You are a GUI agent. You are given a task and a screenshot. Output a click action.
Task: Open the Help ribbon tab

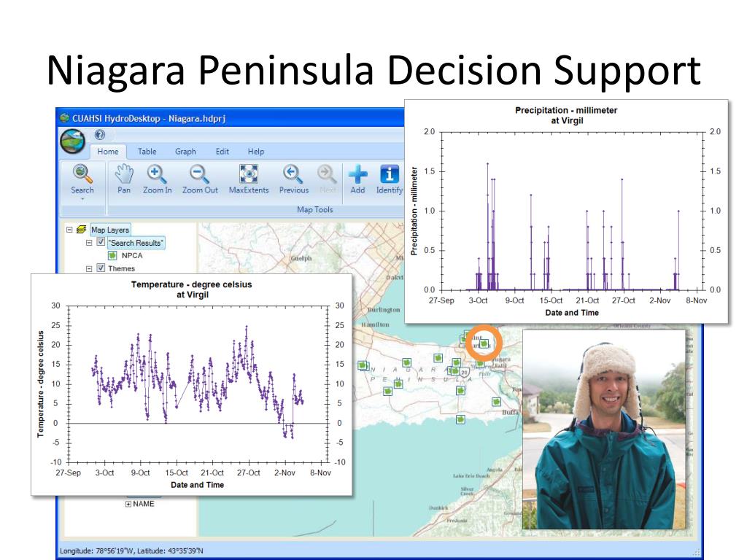[256, 152]
